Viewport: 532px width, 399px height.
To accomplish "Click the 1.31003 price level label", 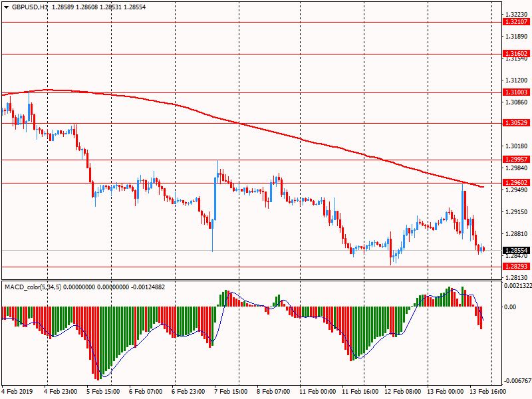I will pos(516,92).
